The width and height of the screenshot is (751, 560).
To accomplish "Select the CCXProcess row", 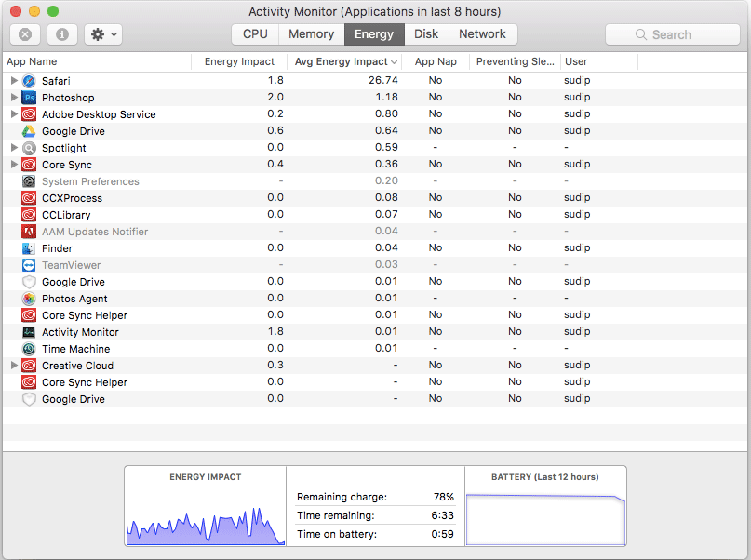I will 375,198.
